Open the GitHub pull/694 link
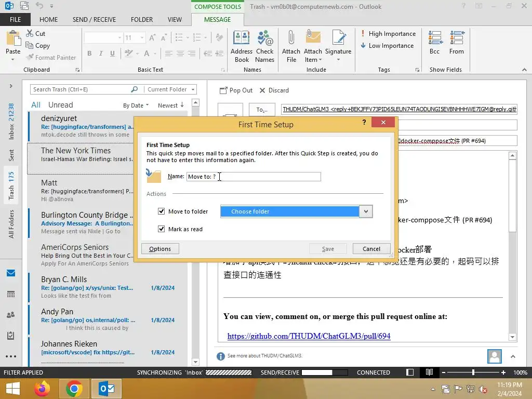Screen dimensions: 532x399 (309, 336)
